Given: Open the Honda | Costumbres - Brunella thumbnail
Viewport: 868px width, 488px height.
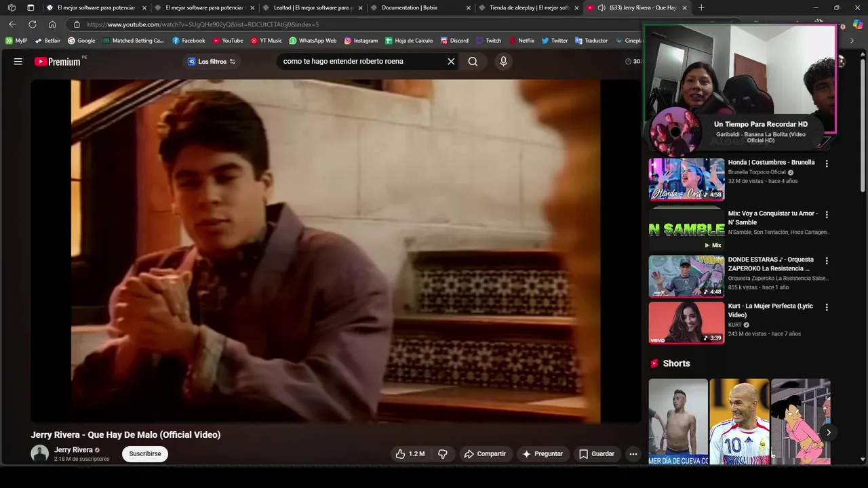Looking at the screenshot, I should (686, 180).
